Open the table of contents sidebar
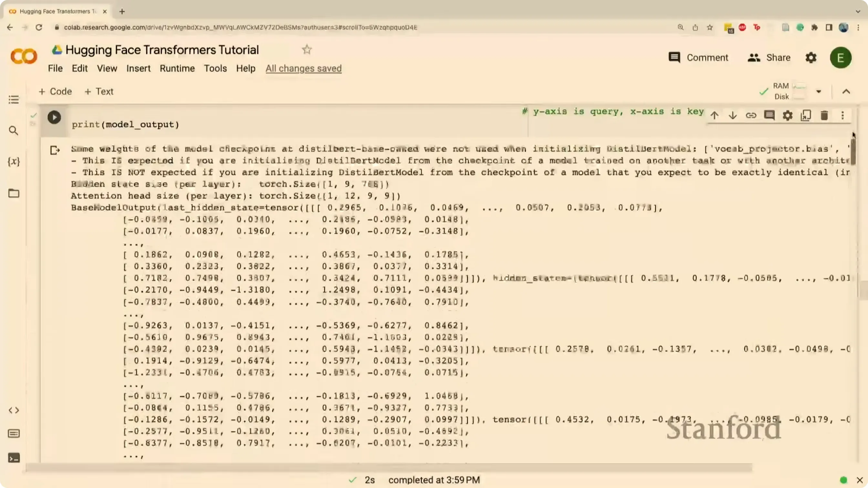This screenshot has height=488, width=868. pyautogui.click(x=14, y=100)
